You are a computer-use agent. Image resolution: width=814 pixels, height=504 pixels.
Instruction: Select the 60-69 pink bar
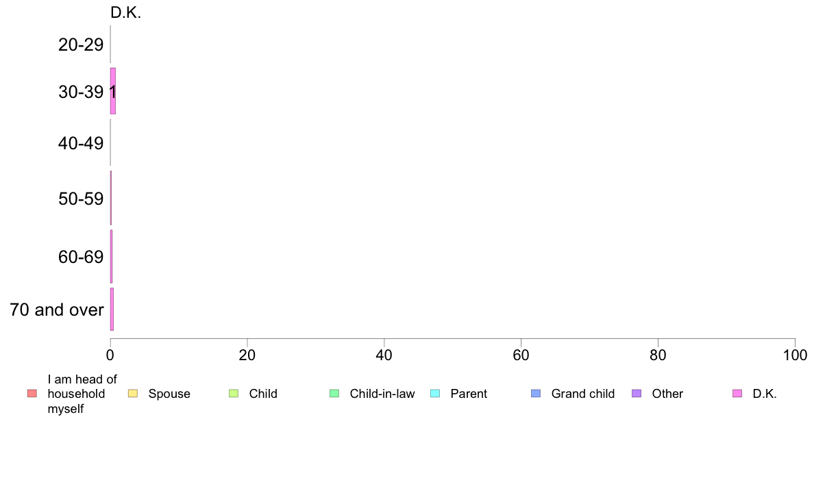(x=111, y=256)
